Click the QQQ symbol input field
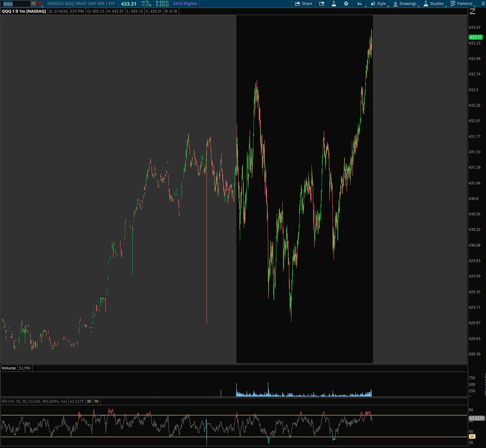This screenshot has height=448, width=486. pyautogui.click(x=15, y=4)
